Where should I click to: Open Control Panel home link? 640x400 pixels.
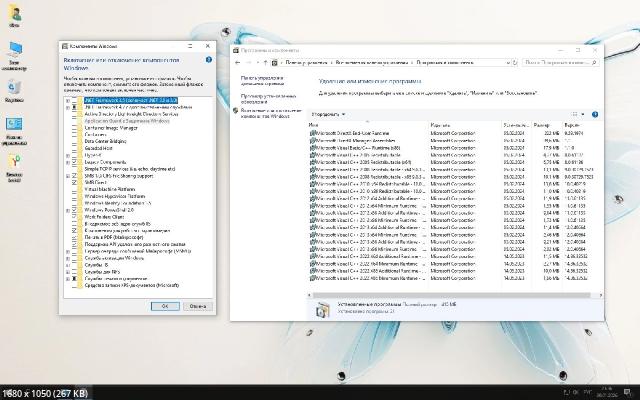point(263,79)
